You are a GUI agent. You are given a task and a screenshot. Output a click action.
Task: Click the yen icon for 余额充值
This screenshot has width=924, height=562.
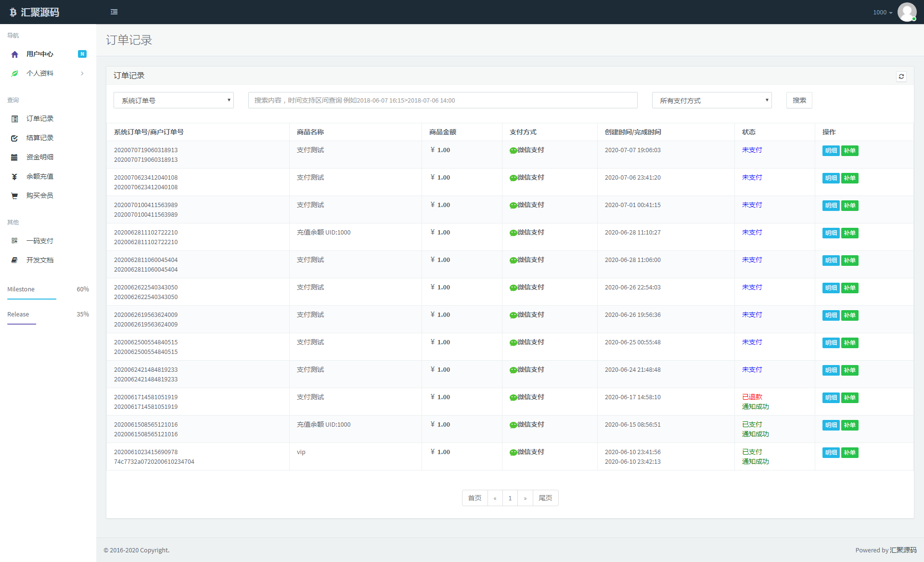14,177
